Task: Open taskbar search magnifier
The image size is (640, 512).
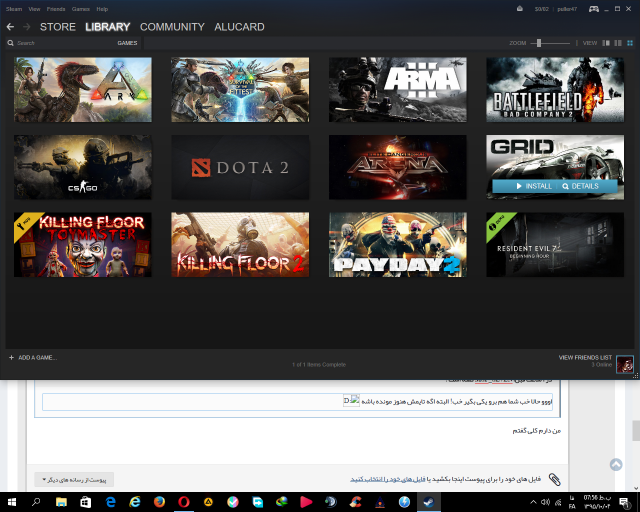Action: pyautogui.click(x=36, y=502)
